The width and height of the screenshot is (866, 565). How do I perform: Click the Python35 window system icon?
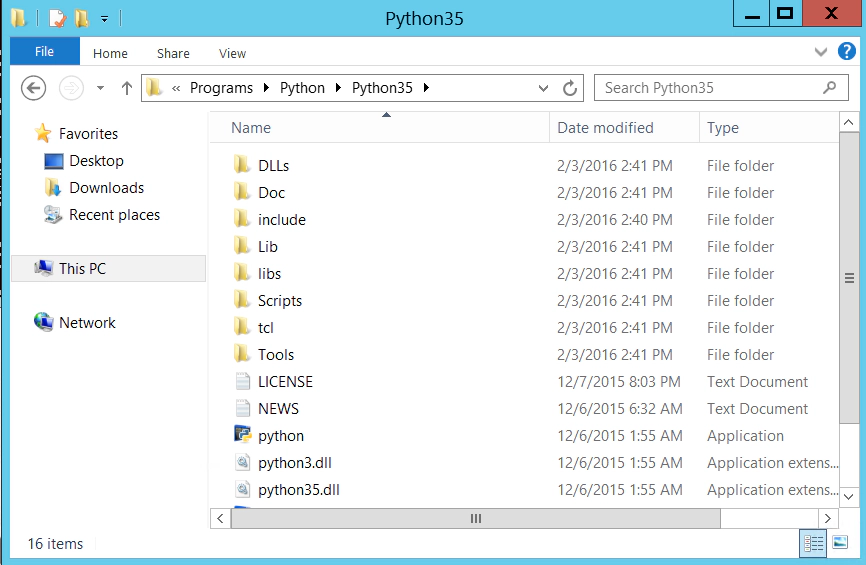[x=18, y=18]
